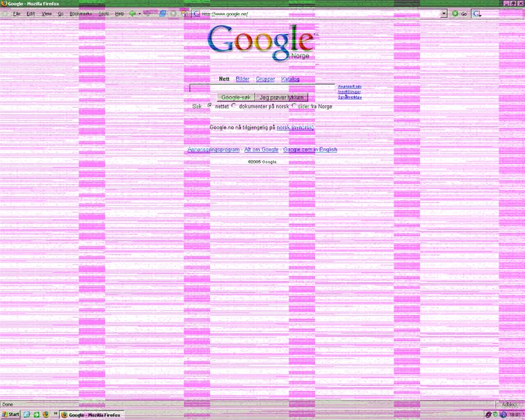Minimize the Firefox window
Screen dimensions: 525x420
tap(507, 3)
